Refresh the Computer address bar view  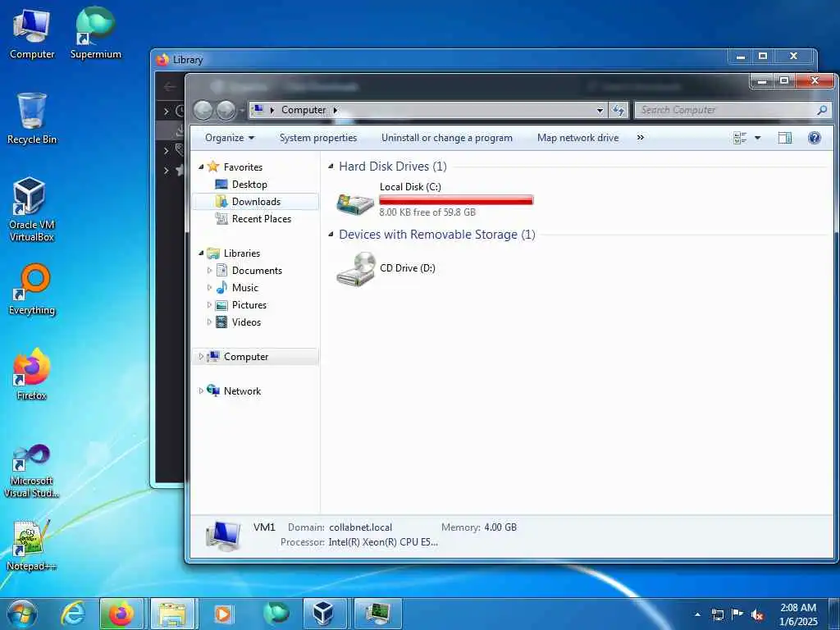[x=619, y=110]
